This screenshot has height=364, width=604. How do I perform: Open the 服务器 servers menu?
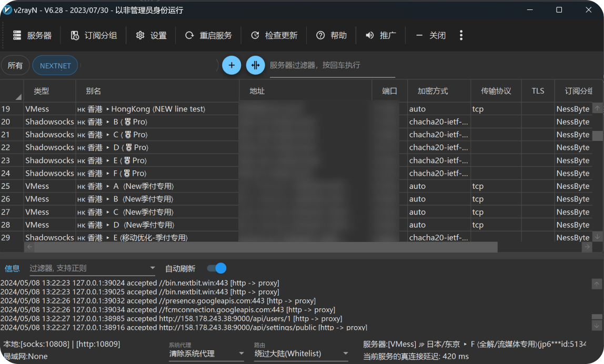click(33, 35)
